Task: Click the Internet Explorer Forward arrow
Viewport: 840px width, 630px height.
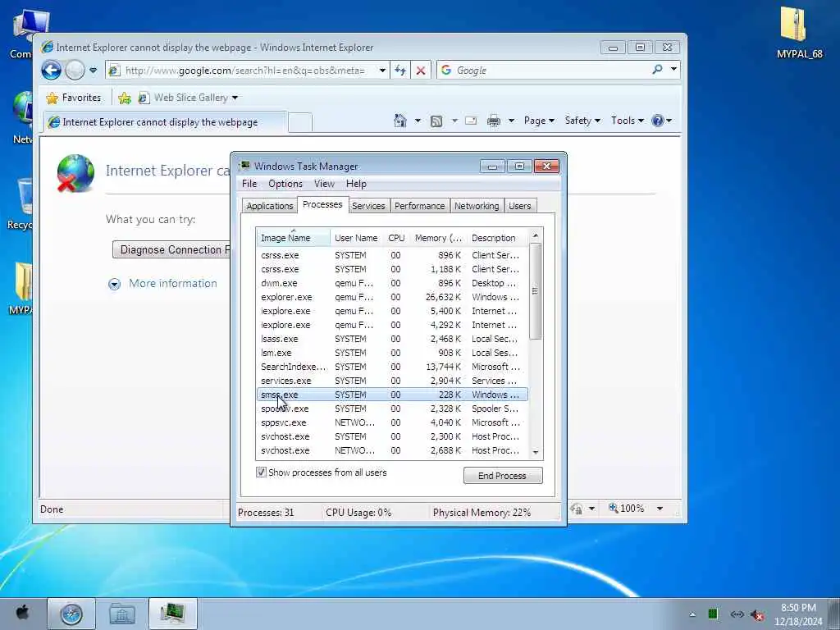Action: [75, 71]
